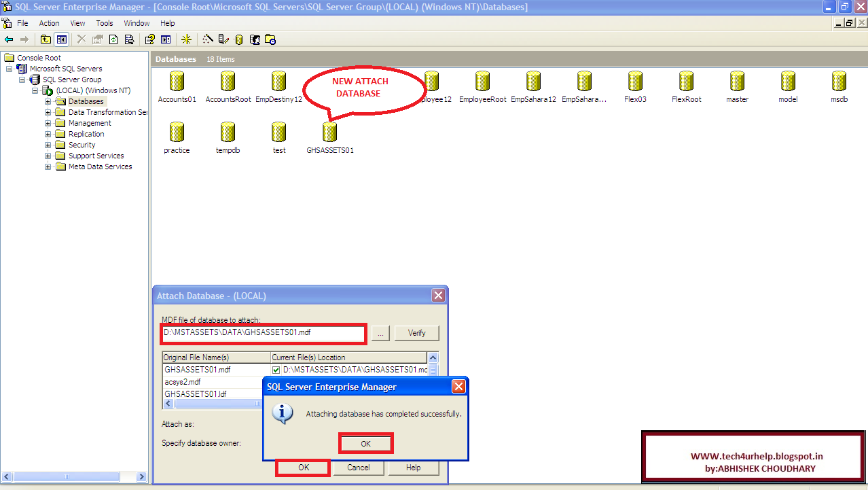Image resolution: width=868 pixels, height=490 pixels.
Task: Open the Action menu
Action: 50,23
